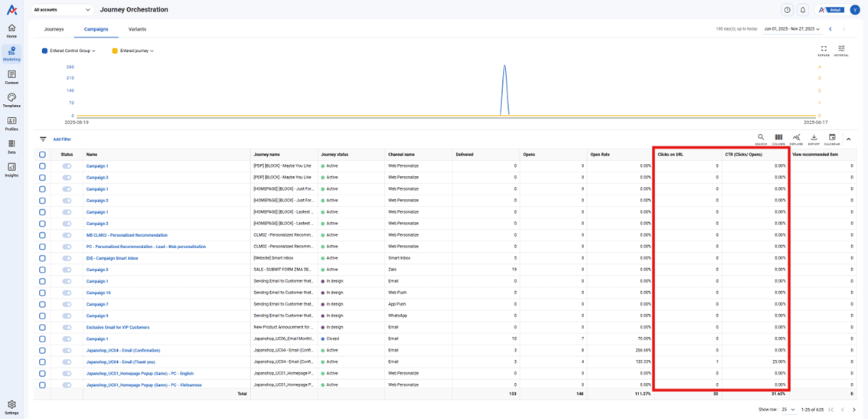Open the Profiles sidebar icon
This screenshot has width=868, height=419.
(11, 123)
